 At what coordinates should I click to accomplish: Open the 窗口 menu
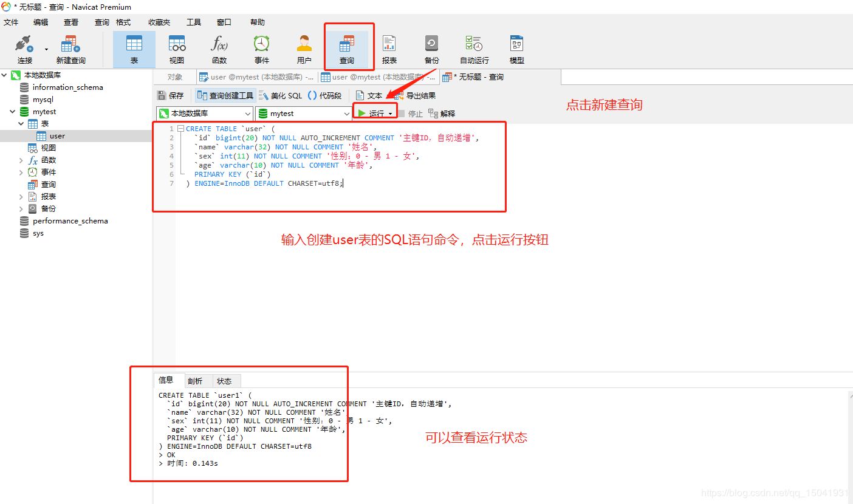[x=224, y=22]
